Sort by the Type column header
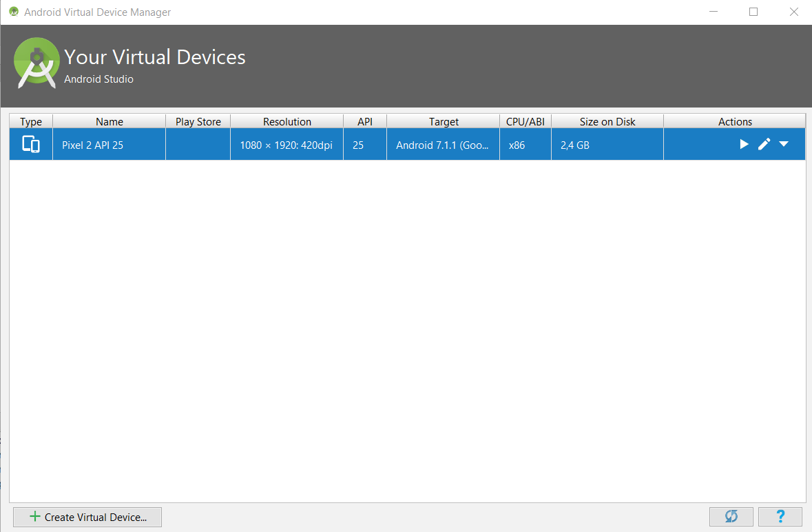 click(x=31, y=121)
